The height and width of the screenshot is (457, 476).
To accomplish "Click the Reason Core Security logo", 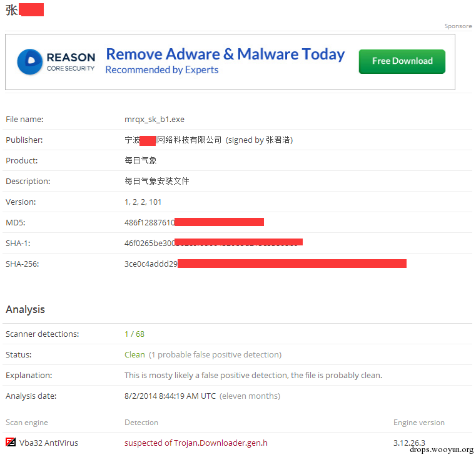I will tap(56, 62).
